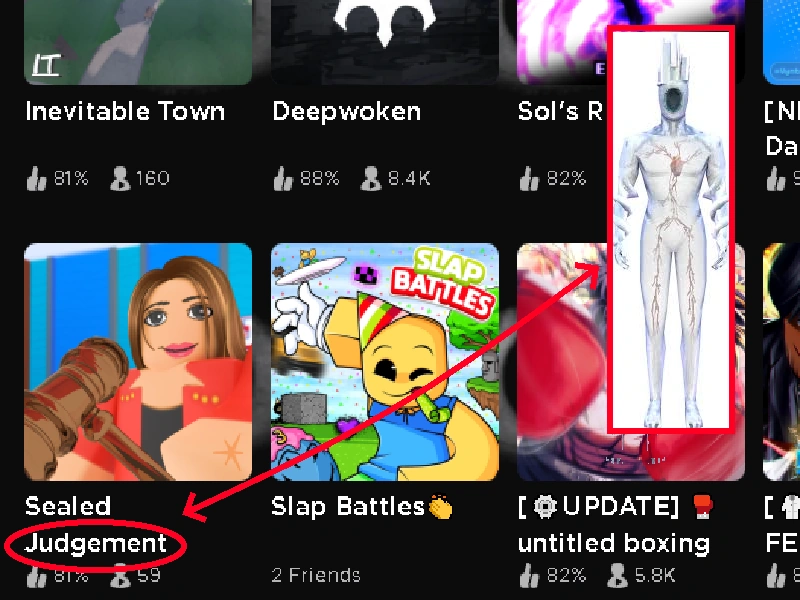Click the thumbs-up icon under Sol's R
800x600 pixels.
tap(530, 179)
